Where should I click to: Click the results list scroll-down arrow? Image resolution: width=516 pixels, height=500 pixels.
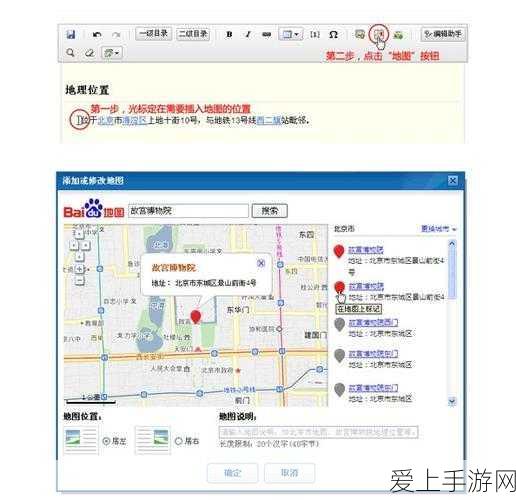click(x=452, y=401)
